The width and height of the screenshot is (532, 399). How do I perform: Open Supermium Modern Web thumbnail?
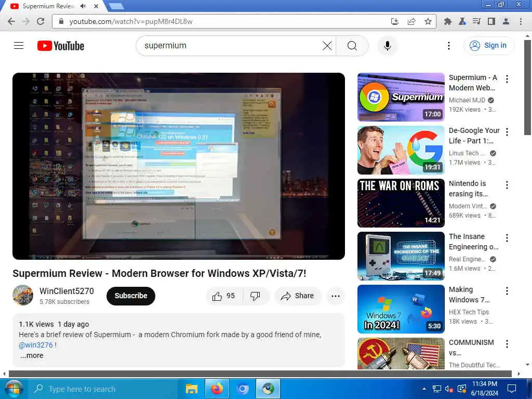coord(401,97)
